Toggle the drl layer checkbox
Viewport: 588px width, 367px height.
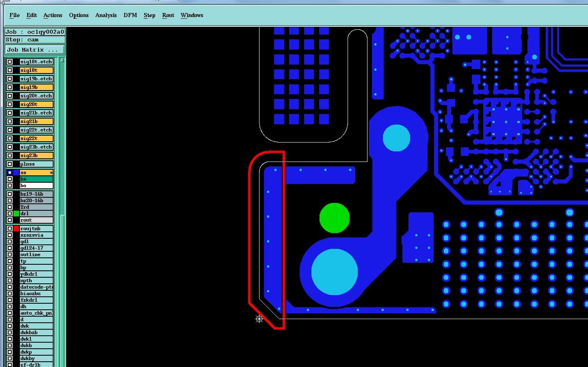[10, 214]
